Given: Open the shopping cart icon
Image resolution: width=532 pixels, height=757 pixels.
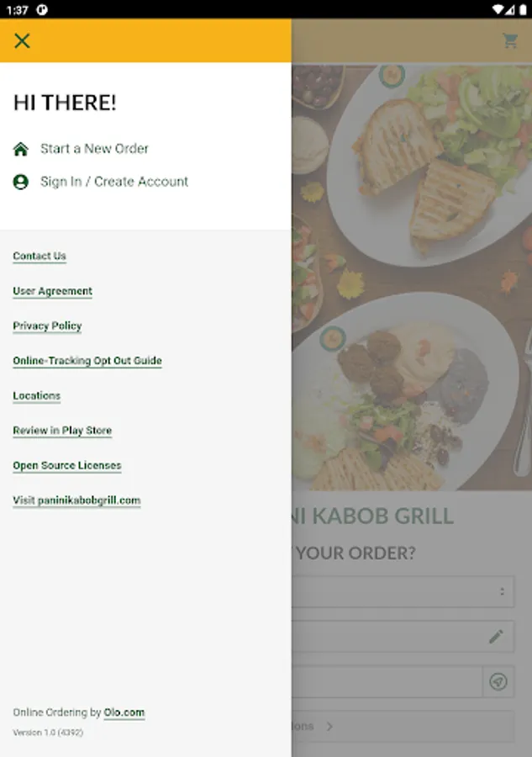Looking at the screenshot, I should [x=510, y=40].
